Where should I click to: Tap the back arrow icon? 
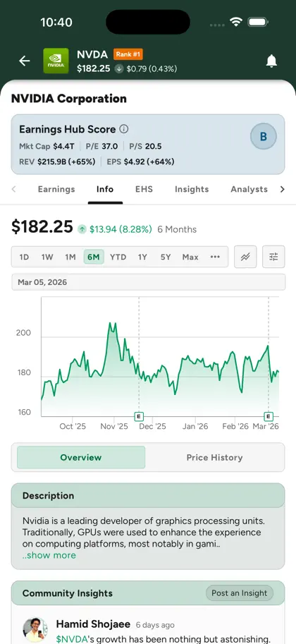click(25, 61)
